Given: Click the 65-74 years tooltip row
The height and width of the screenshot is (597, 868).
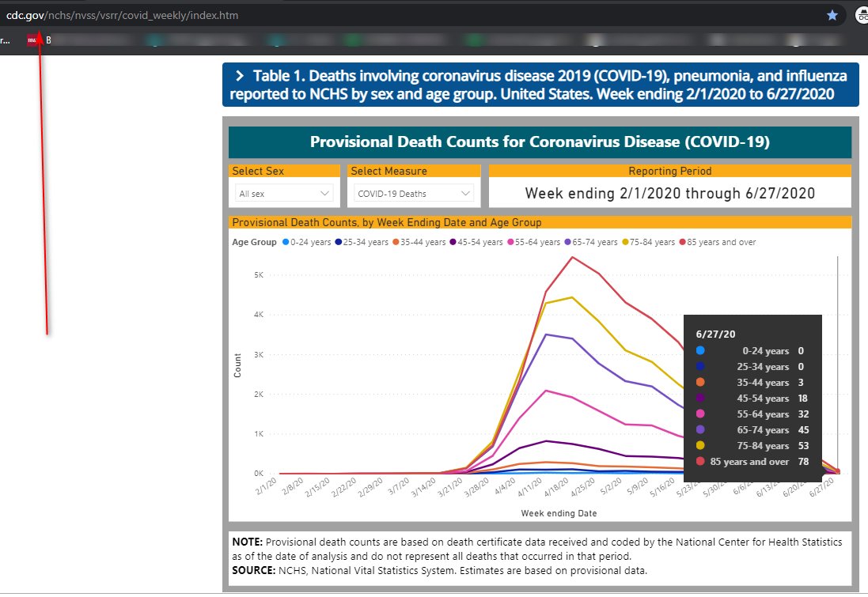Looking at the screenshot, I should click(752, 430).
